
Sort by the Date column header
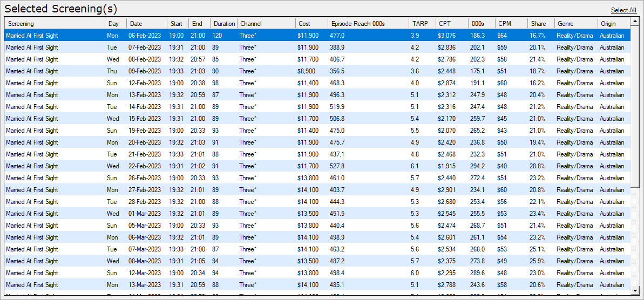point(147,24)
